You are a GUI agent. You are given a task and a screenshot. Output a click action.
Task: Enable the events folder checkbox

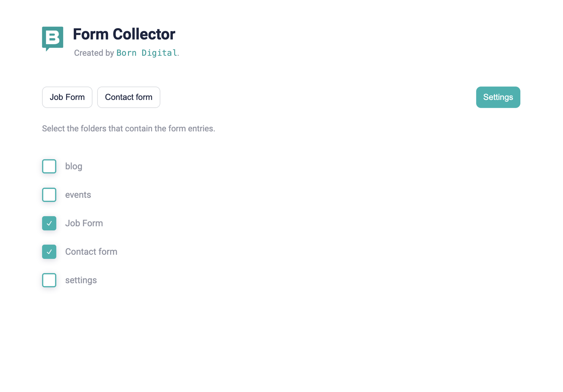pyautogui.click(x=49, y=195)
